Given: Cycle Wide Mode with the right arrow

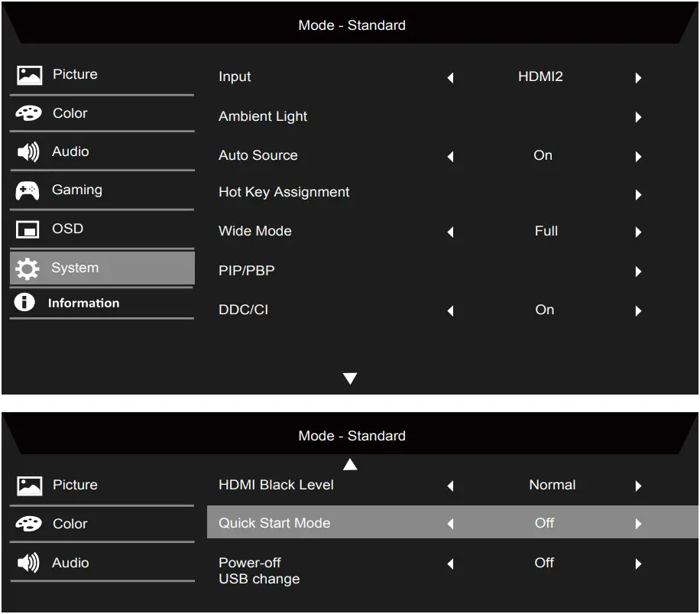Looking at the screenshot, I should [x=638, y=232].
